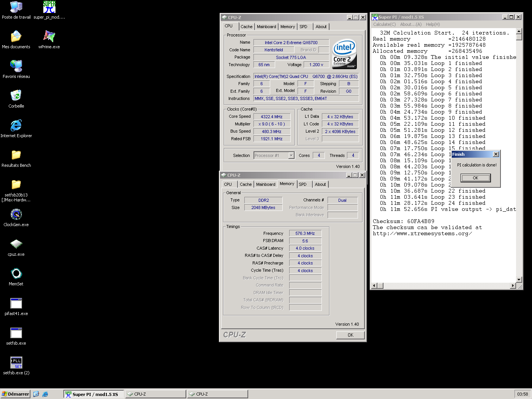Open Help(H) menu in Super PI
This screenshot has width=532, height=399.
433,24
